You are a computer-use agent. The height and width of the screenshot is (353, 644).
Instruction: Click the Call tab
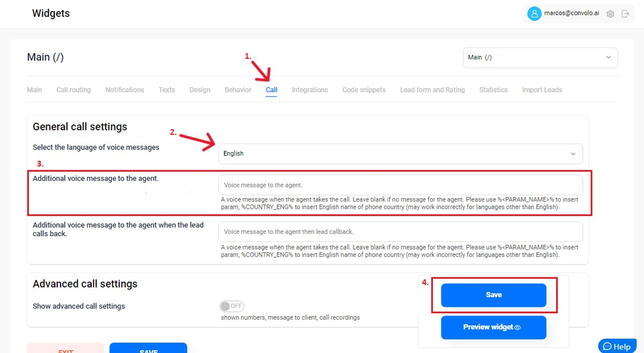271,90
